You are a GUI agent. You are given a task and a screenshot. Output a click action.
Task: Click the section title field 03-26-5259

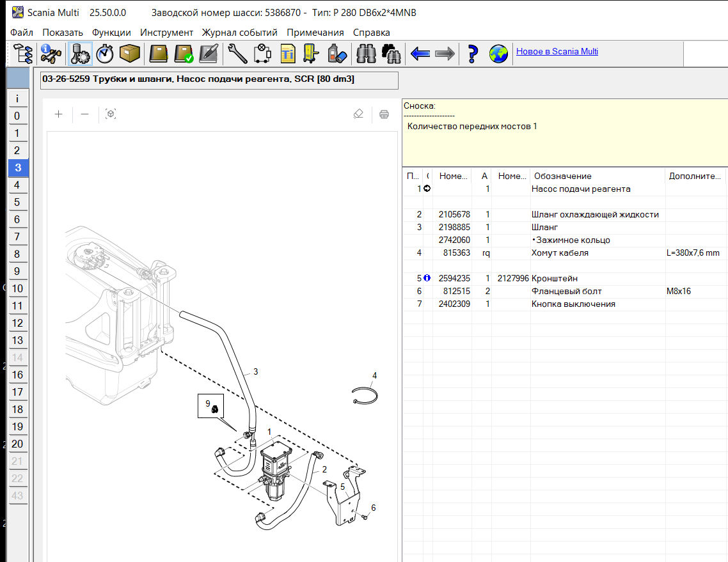click(219, 80)
